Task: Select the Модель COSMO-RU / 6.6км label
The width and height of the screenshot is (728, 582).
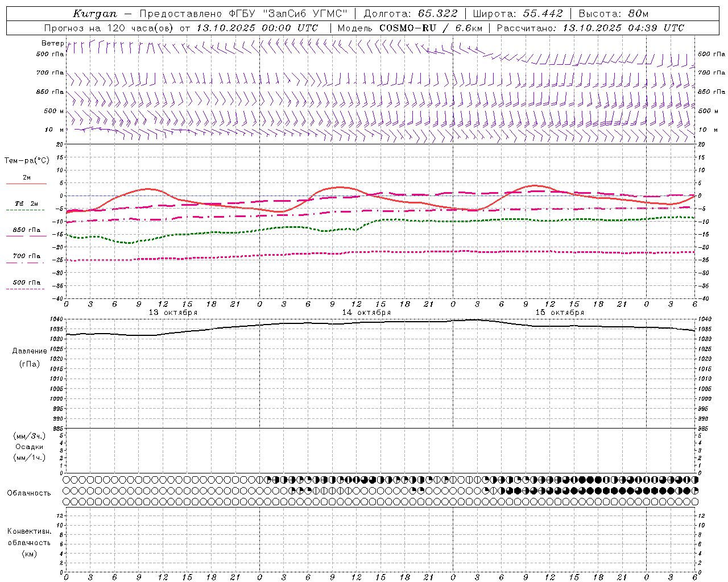Action: [x=409, y=28]
